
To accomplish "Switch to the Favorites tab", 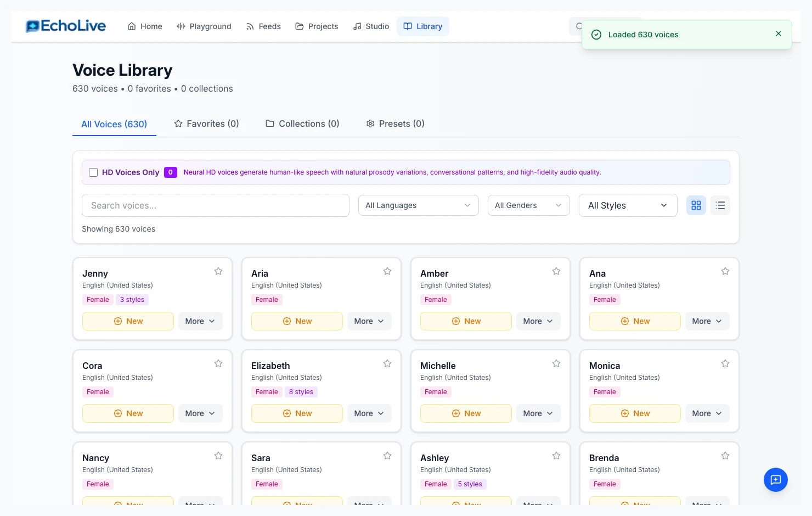I will pos(206,124).
